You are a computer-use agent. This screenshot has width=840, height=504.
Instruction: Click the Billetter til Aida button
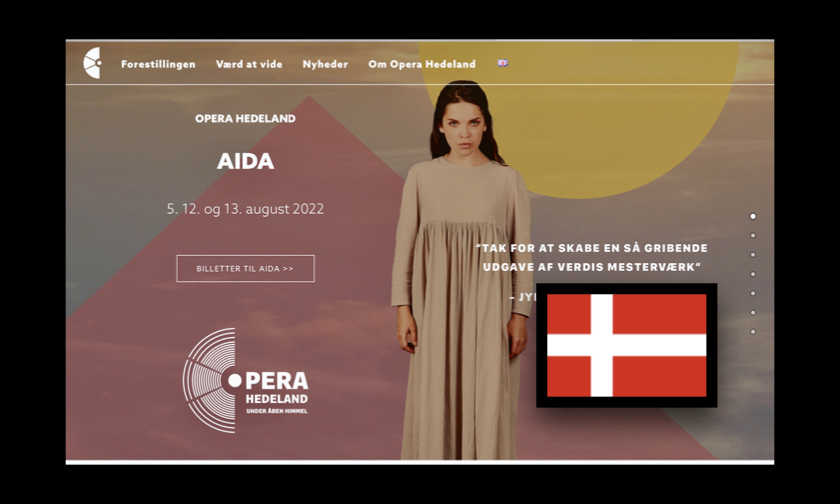(x=245, y=268)
